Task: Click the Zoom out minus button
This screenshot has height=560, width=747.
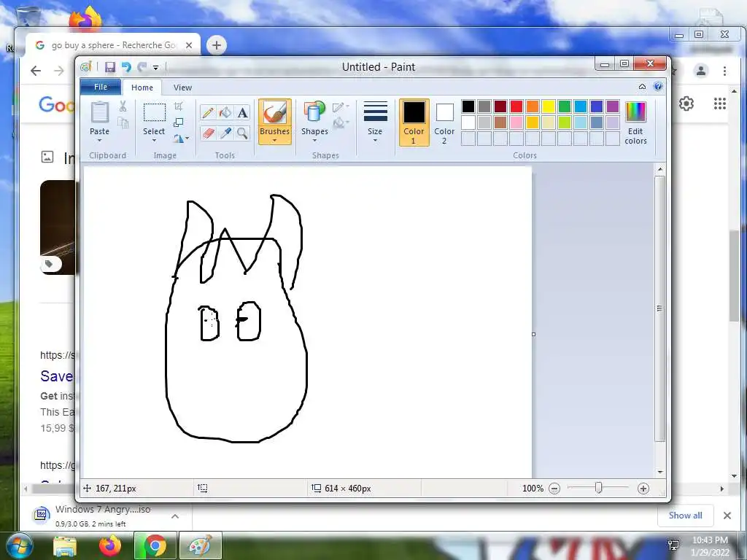Action: coord(554,489)
